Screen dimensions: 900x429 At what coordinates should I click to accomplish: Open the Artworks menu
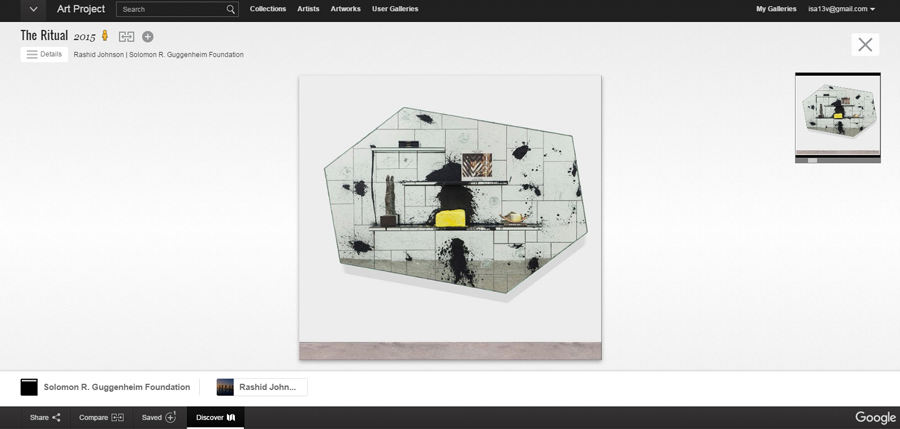pyautogui.click(x=346, y=9)
